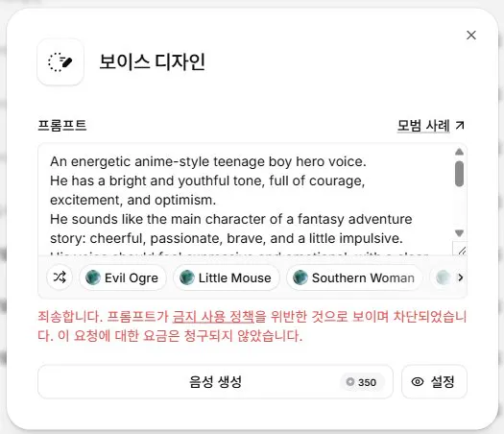The height and width of the screenshot is (434, 504).
Task: Click the arrow icon next to 모범 사례
Action: tap(460, 125)
